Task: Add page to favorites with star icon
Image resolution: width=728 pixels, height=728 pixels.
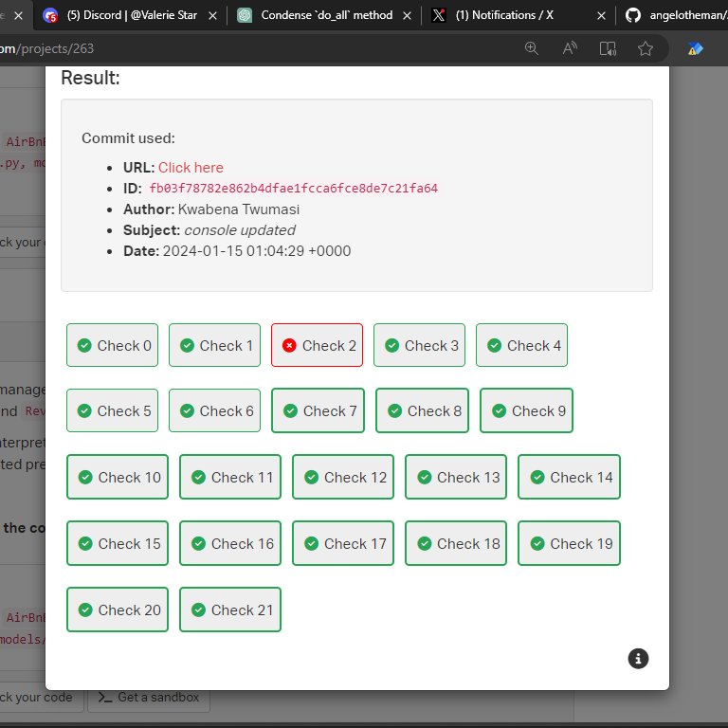Action: [646, 48]
